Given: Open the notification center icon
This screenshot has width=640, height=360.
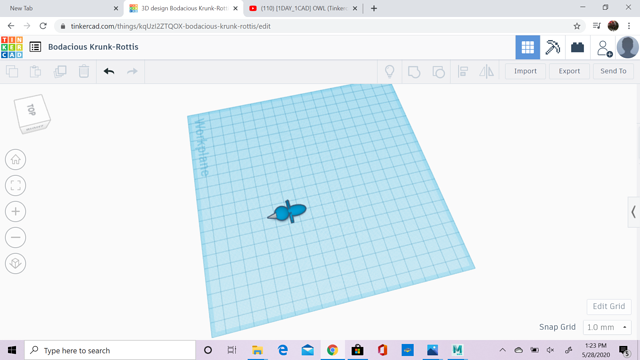Looking at the screenshot, I should coord(624,350).
